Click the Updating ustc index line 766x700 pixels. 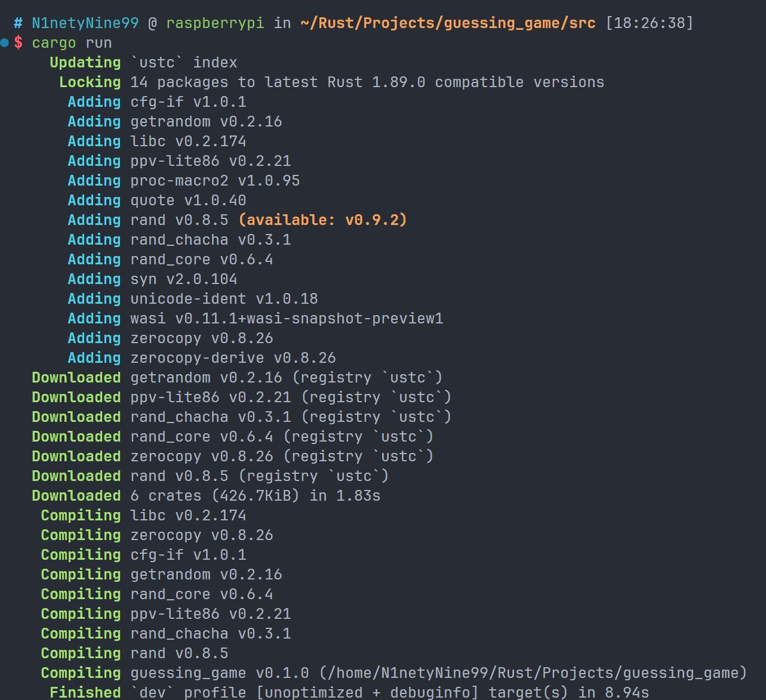[x=143, y=63]
